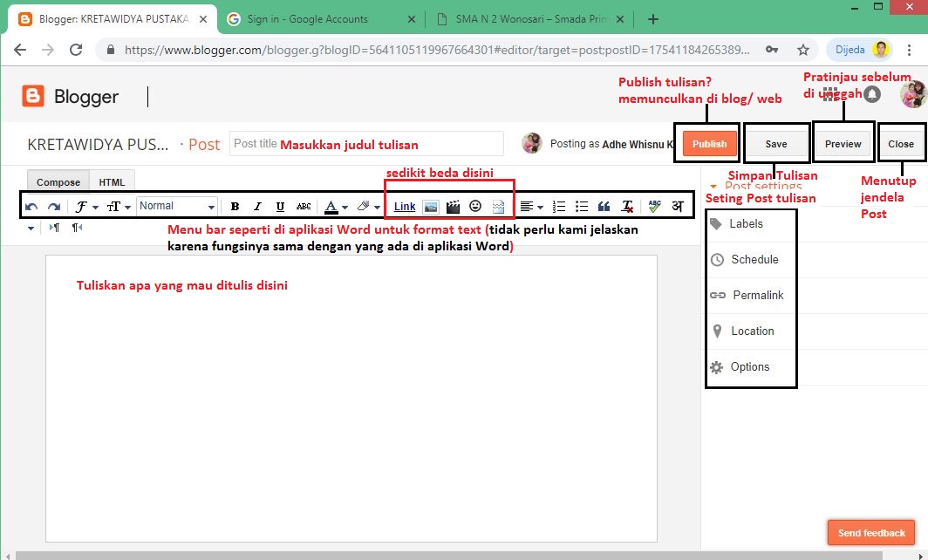Publish the blog post
The image size is (928, 560).
coord(708,142)
